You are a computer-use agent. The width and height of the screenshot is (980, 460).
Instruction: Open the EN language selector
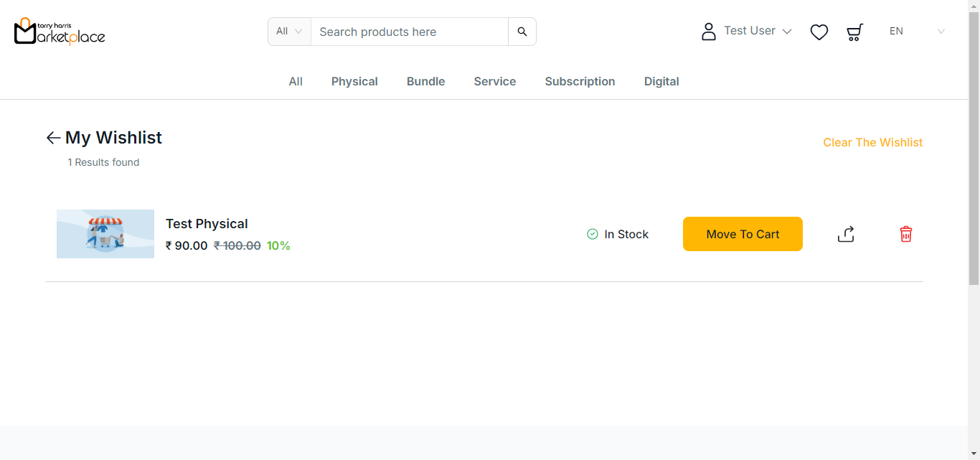point(916,32)
